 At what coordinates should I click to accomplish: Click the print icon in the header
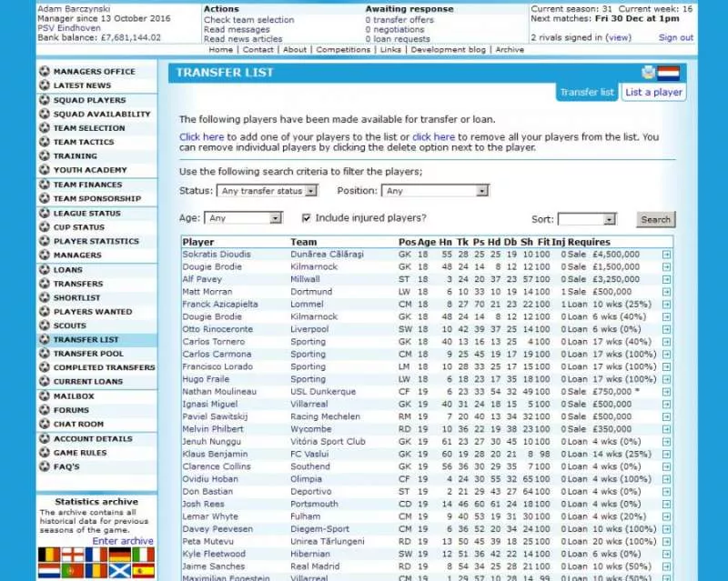pos(648,73)
